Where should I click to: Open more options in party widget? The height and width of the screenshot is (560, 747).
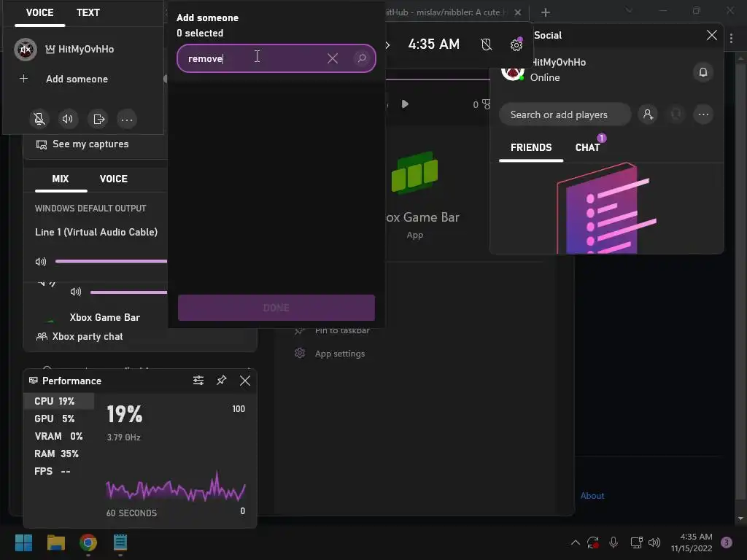coord(127,119)
